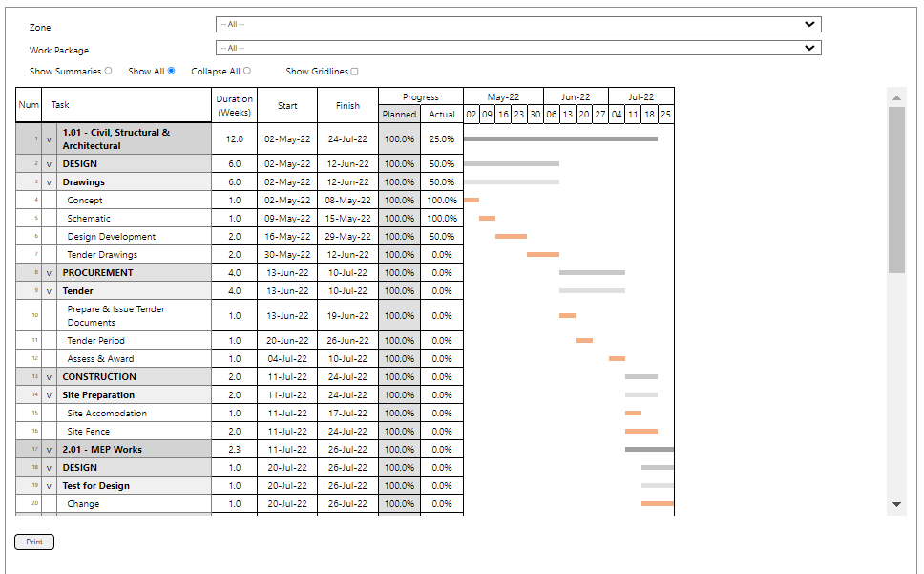Collapse the Test for Design group
This screenshot has width=924, height=574.
click(x=49, y=486)
